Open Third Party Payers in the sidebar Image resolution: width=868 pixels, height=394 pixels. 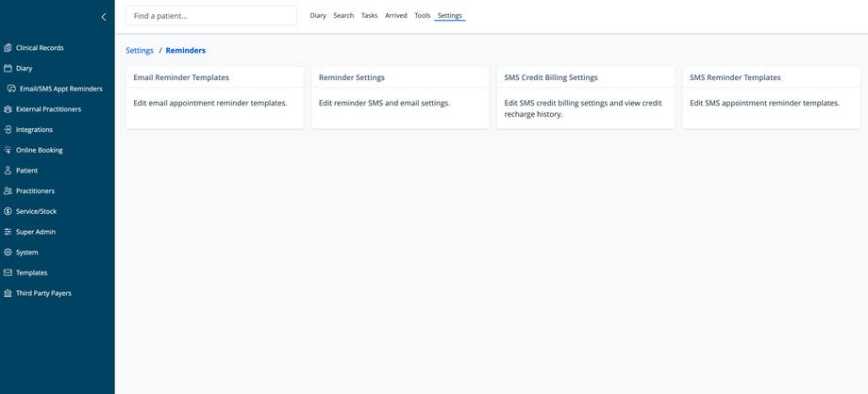click(43, 293)
